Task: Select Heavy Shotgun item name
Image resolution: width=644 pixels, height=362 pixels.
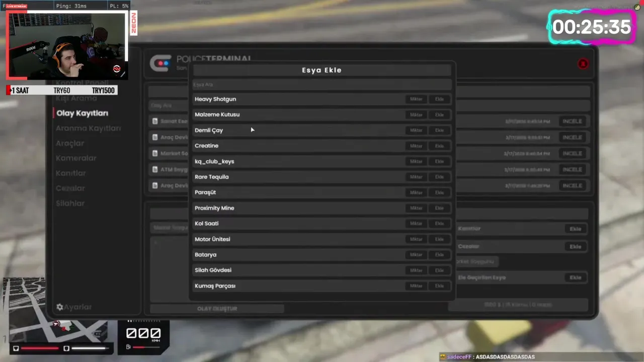Action: (x=215, y=99)
